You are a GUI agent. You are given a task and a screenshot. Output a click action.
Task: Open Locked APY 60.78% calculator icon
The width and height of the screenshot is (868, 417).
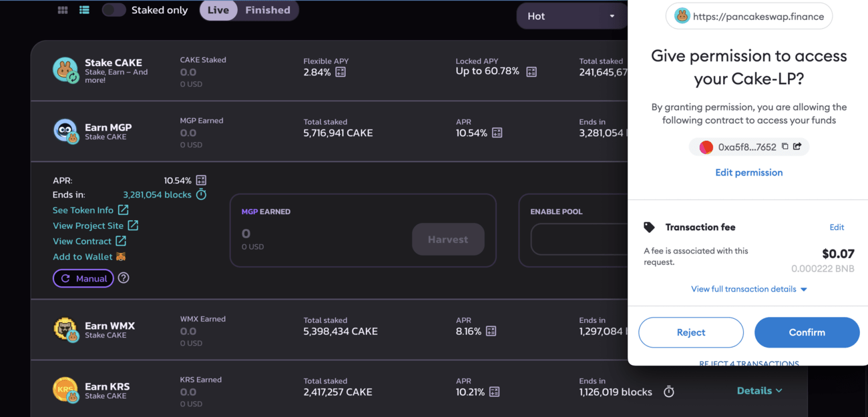point(531,71)
